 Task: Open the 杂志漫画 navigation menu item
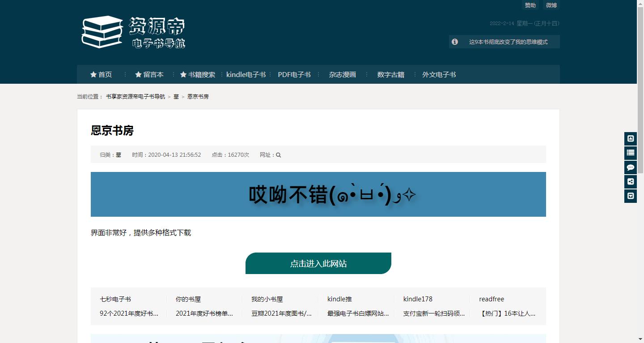pyautogui.click(x=342, y=74)
